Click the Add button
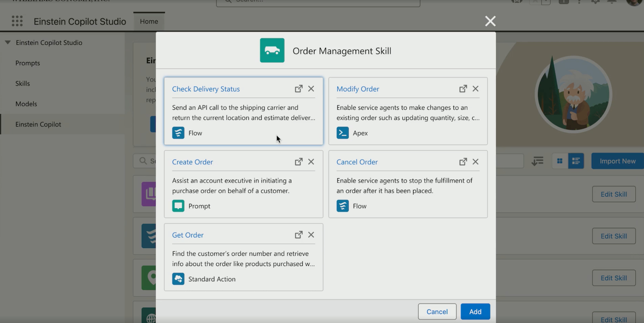 (x=475, y=311)
